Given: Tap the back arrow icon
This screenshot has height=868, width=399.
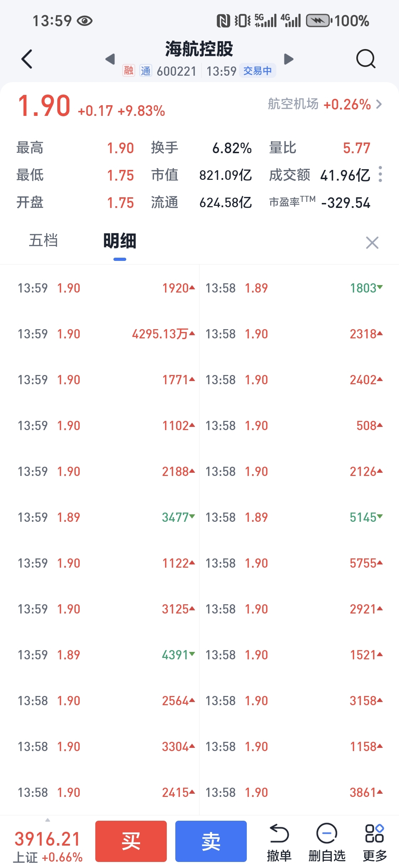Looking at the screenshot, I should click(x=27, y=59).
